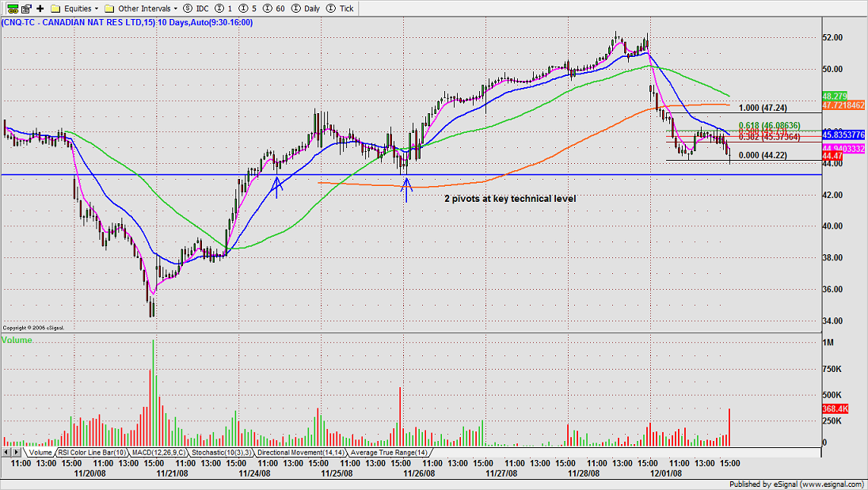
Task: Click the 12/01/08 date label
Action: pyautogui.click(x=666, y=473)
